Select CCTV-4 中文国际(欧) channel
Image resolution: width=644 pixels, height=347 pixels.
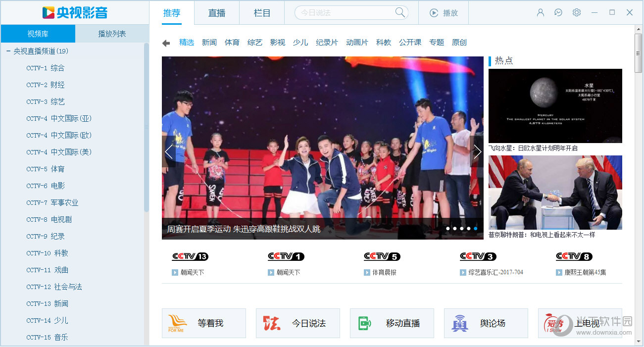coord(59,135)
